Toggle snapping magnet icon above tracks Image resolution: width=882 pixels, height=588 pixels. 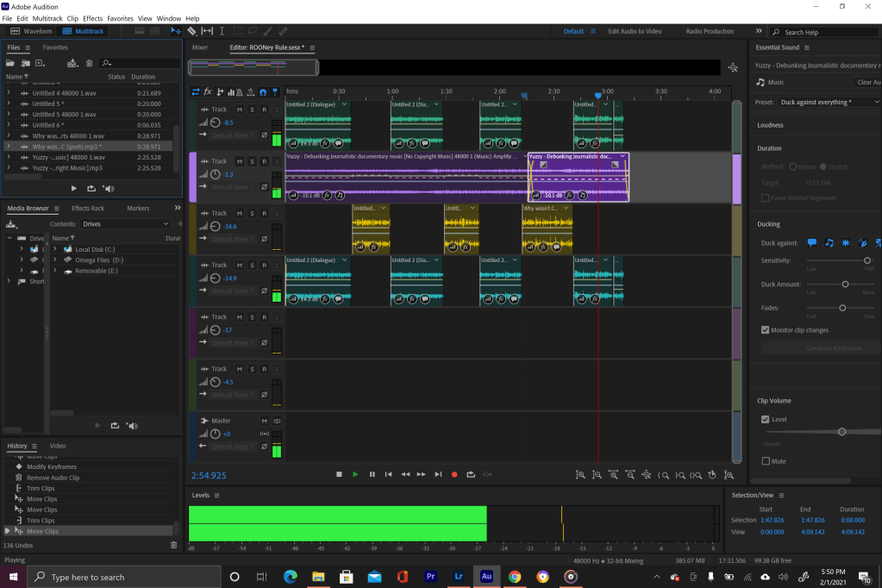tap(262, 91)
